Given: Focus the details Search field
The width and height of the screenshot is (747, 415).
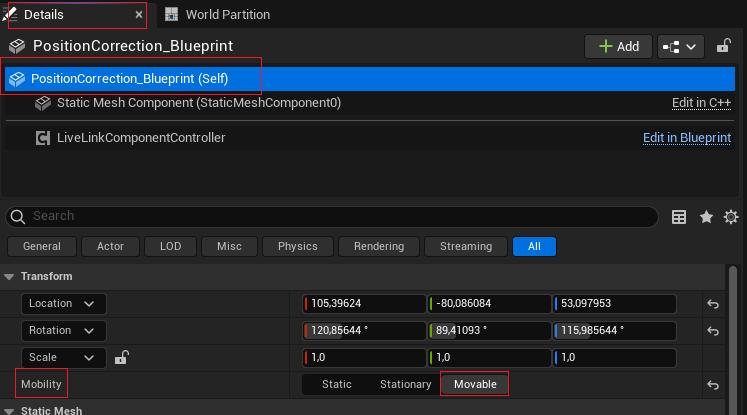Looking at the screenshot, I should [x=332, y=216].
